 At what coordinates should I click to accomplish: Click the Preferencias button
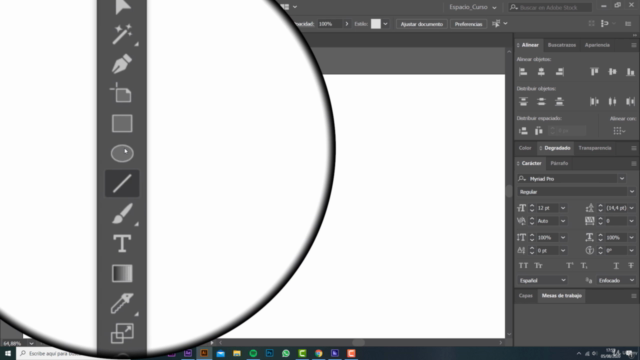[x=469, y=24]
